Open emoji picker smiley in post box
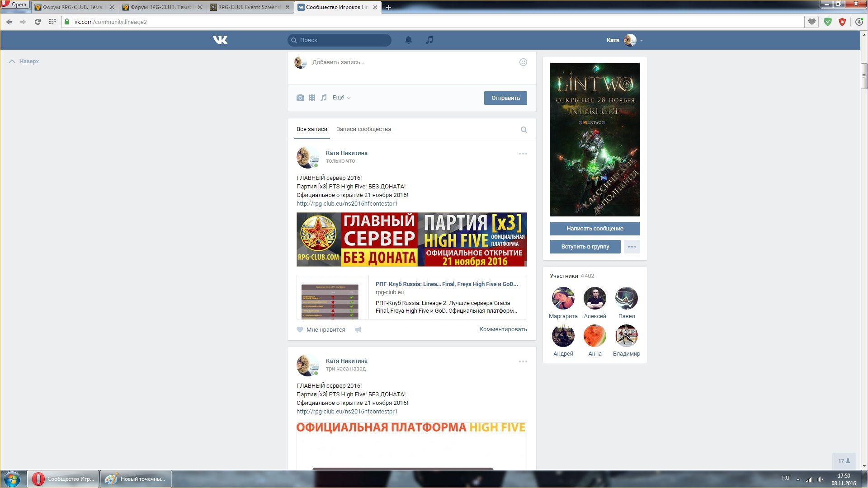The height and width of the screenshot is (488, 868). (x=523, y=62)
